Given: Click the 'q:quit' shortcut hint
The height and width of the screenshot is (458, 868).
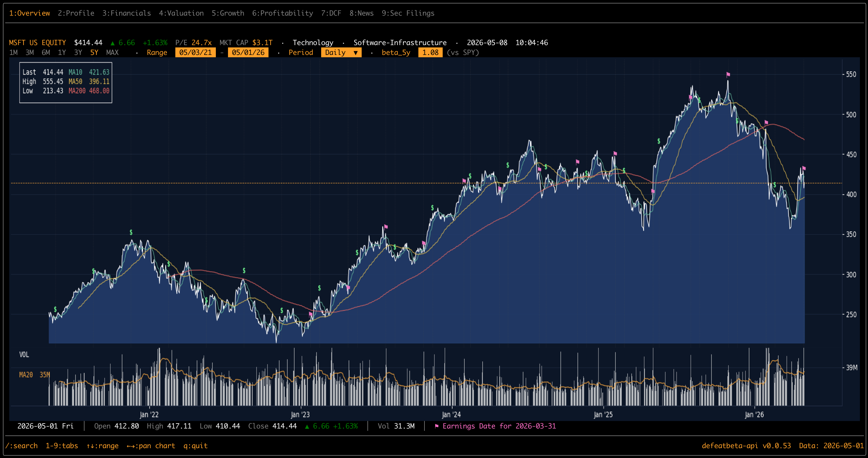Looking at the screenshot, I should [x=195, y=446].
